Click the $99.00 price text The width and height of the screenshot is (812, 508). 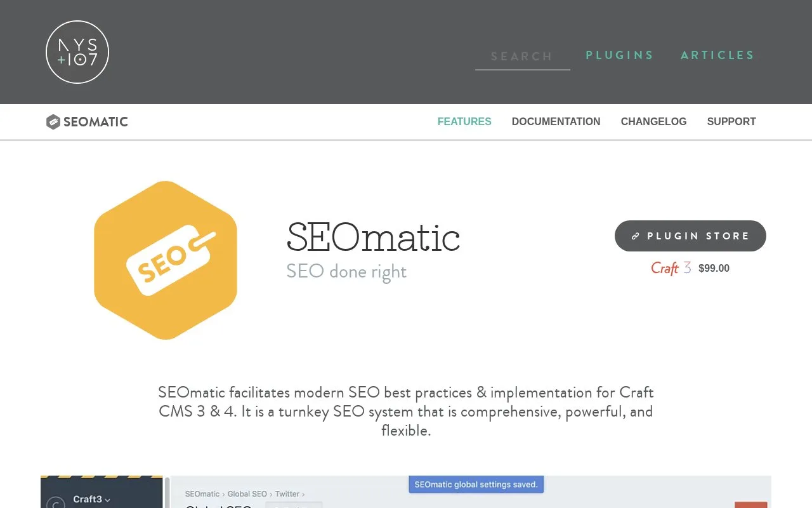pyautogui.click(x=714, y=268)
